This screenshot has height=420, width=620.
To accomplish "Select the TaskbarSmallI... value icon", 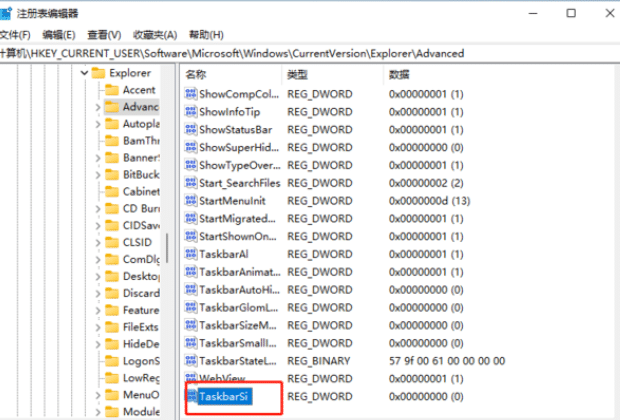I will [191, 343].
